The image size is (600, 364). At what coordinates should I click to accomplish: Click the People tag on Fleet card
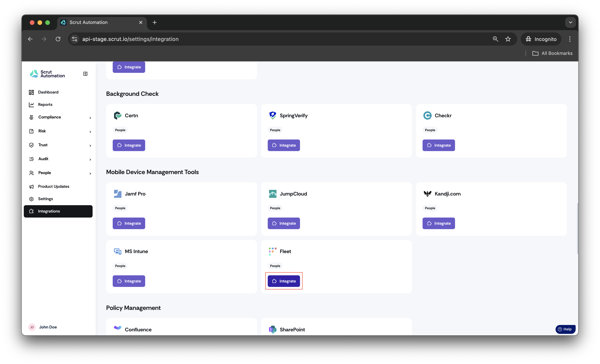pyautogui.click(x=275, y=266)
